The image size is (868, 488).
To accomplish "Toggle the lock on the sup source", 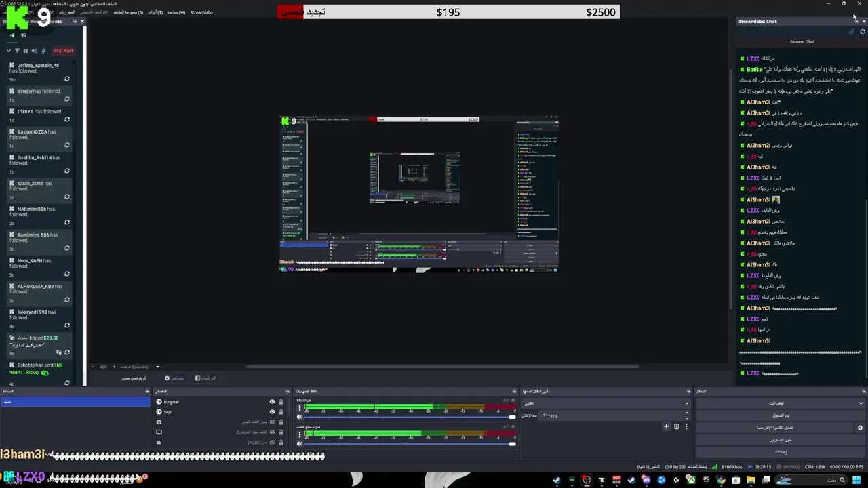I will (x=281, y=412).
